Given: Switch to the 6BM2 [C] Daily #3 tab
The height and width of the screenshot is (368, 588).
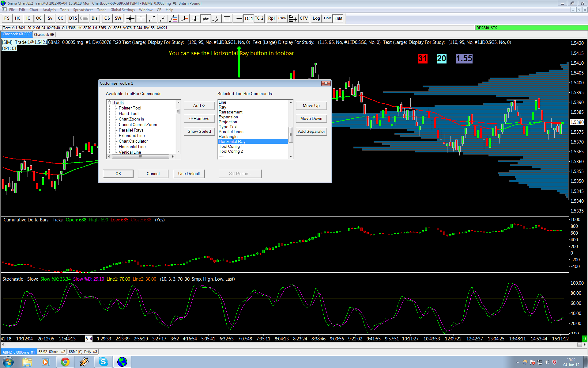Looking at the screenshot, I should coord(83,352).
